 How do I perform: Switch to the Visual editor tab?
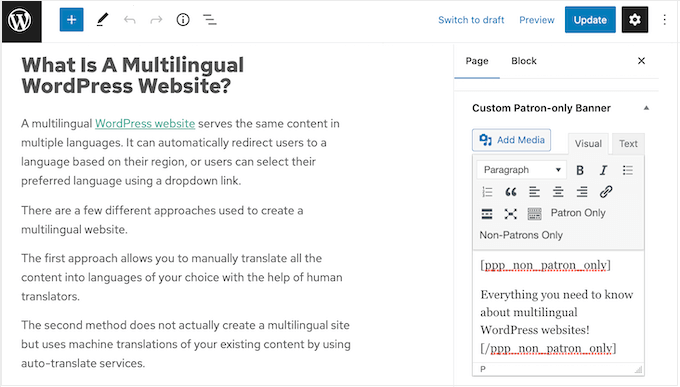point(588,144)
